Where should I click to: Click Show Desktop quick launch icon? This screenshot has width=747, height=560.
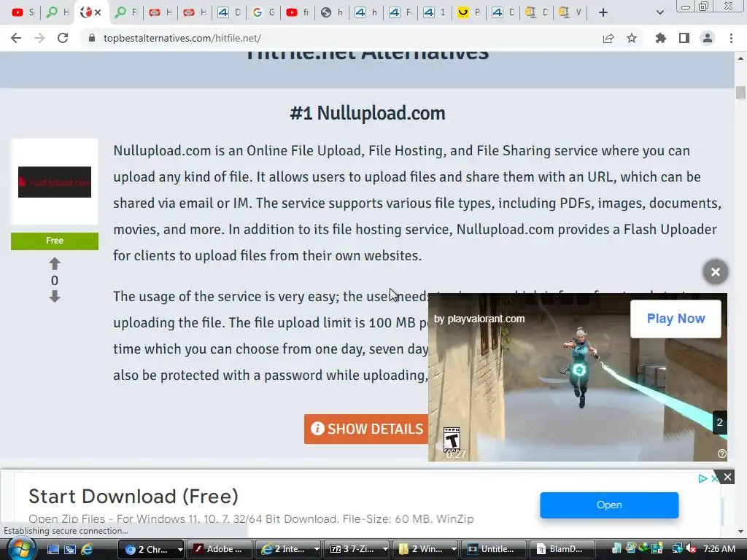[x=53, y=549]
